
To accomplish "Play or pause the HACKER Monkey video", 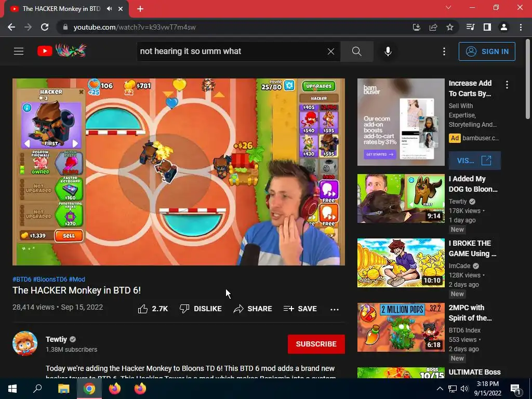I will click(179, 171).
